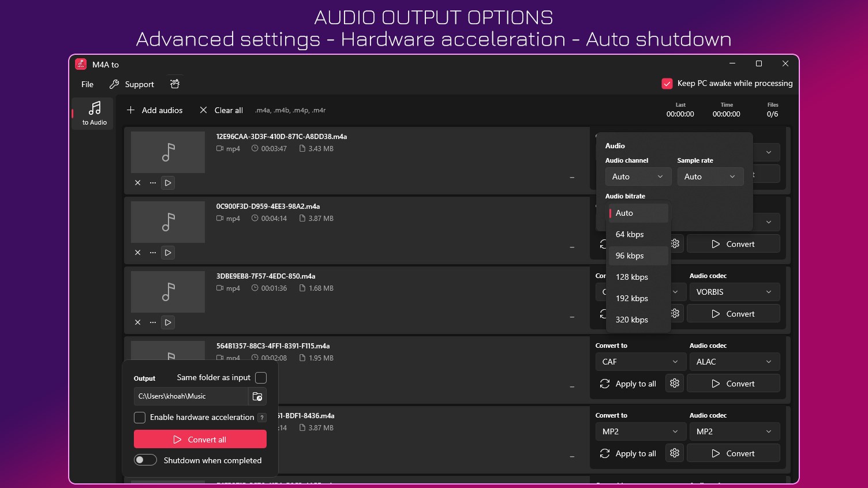
Task: Select 128 kbps from the bitrate list
Action: point(632,277)
